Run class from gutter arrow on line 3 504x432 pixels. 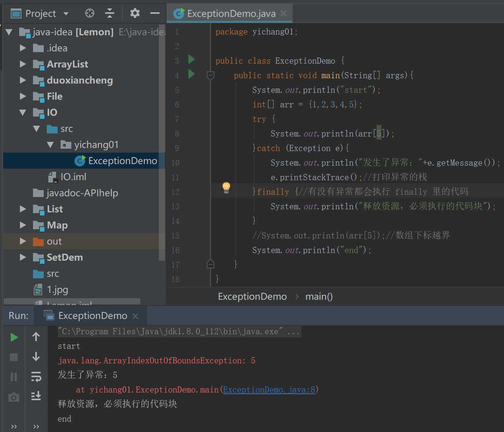[x=191, y=59]
